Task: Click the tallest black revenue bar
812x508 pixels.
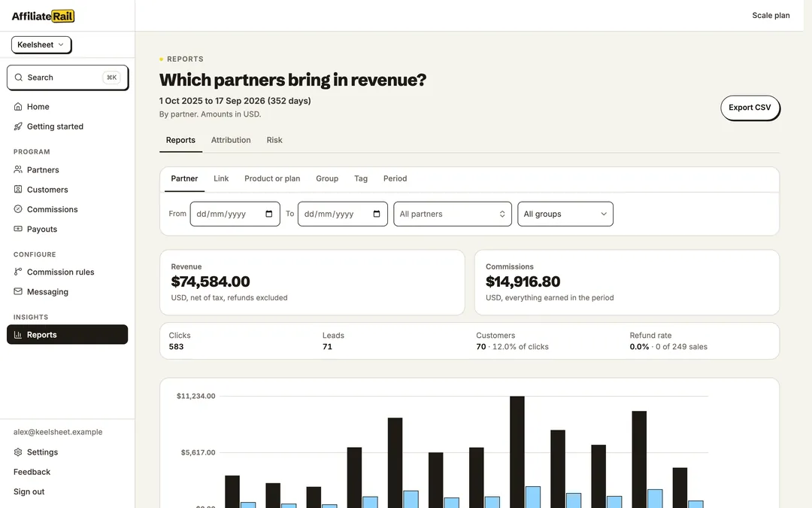Action: coord(517,452)
